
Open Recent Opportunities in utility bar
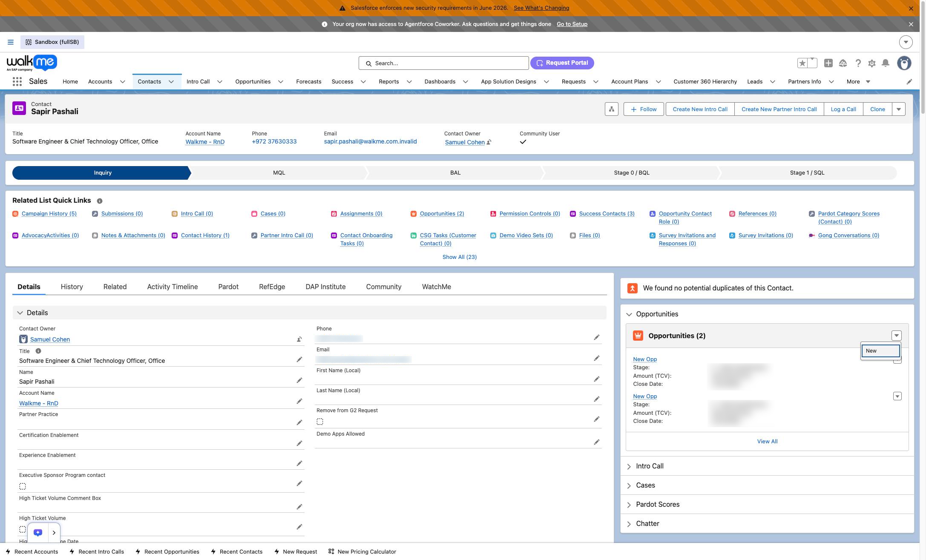tap(167, 551)
